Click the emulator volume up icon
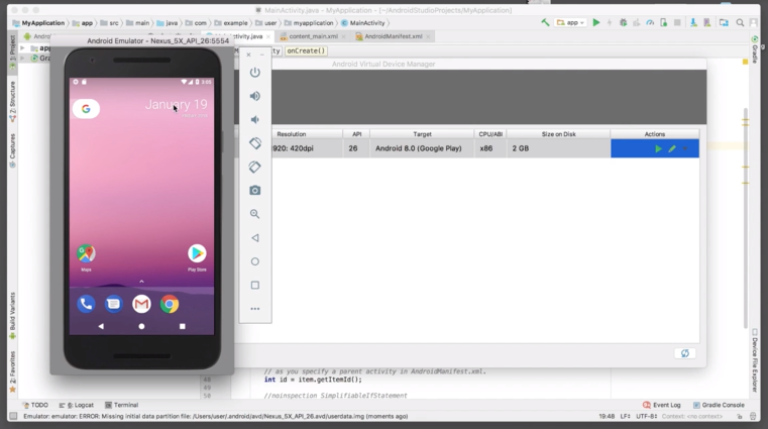This screenshot has width=768, height=429. tap(255, 96)
